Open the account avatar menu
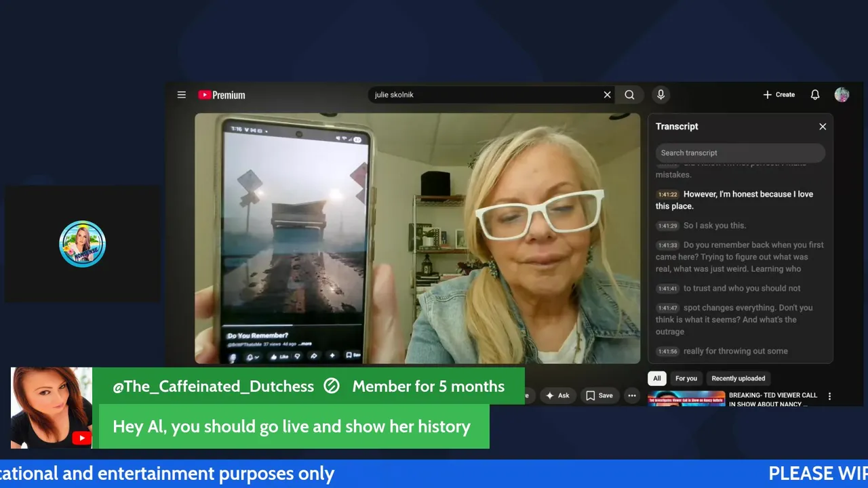This screenshot has width=868, height=488. [842, 95]
